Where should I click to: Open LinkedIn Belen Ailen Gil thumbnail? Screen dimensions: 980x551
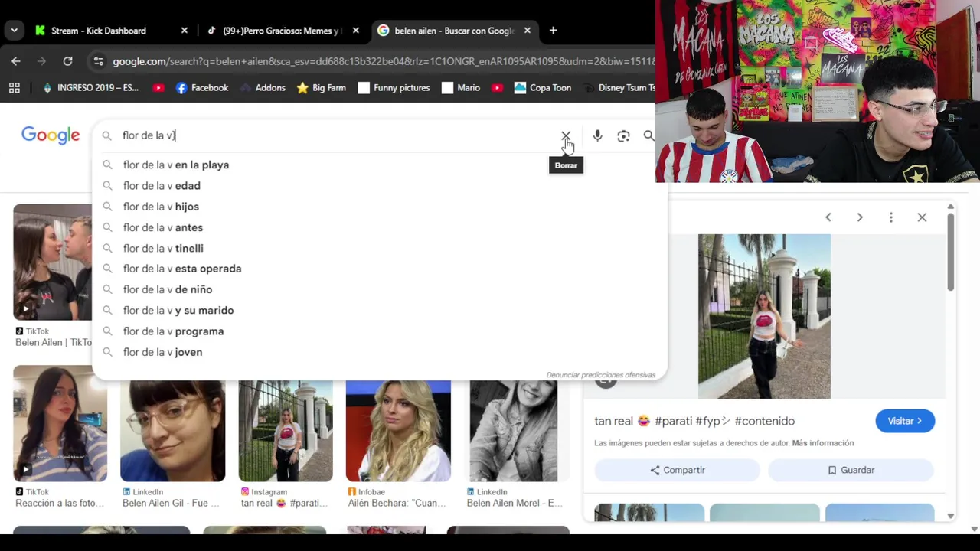click(173, 431)
